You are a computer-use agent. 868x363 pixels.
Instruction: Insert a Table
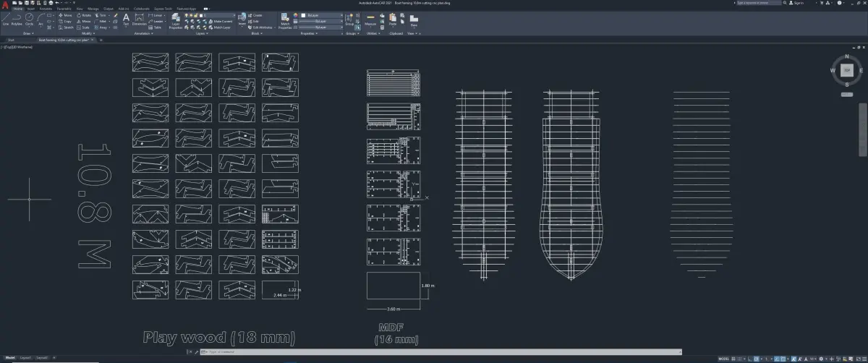tap(155, 27)
